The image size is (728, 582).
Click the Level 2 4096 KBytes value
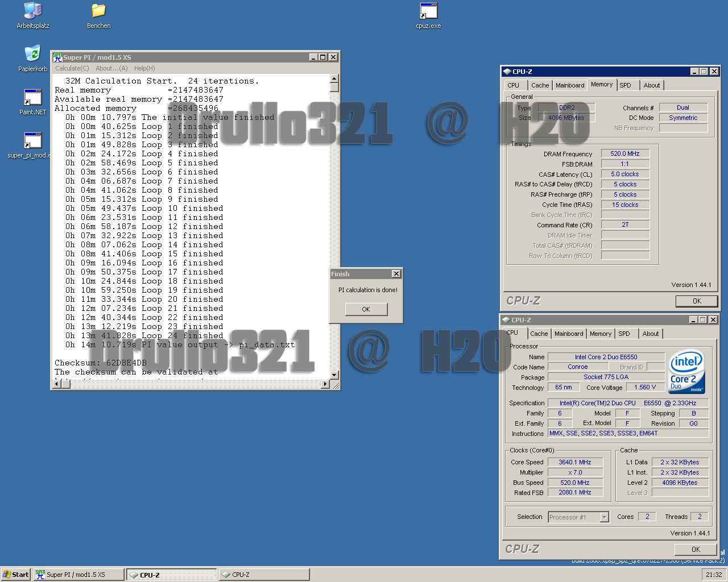click(x=680, y=483)
